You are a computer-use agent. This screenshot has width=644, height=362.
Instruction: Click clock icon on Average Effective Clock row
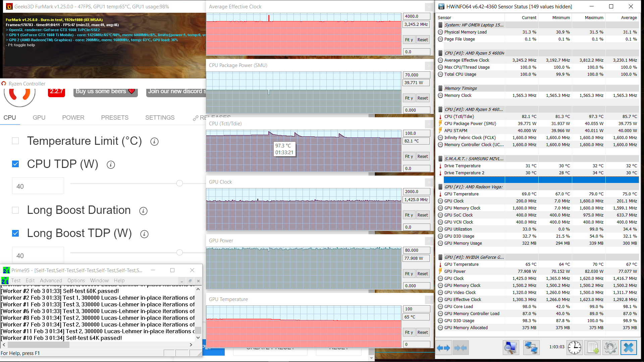coord(440,60)
